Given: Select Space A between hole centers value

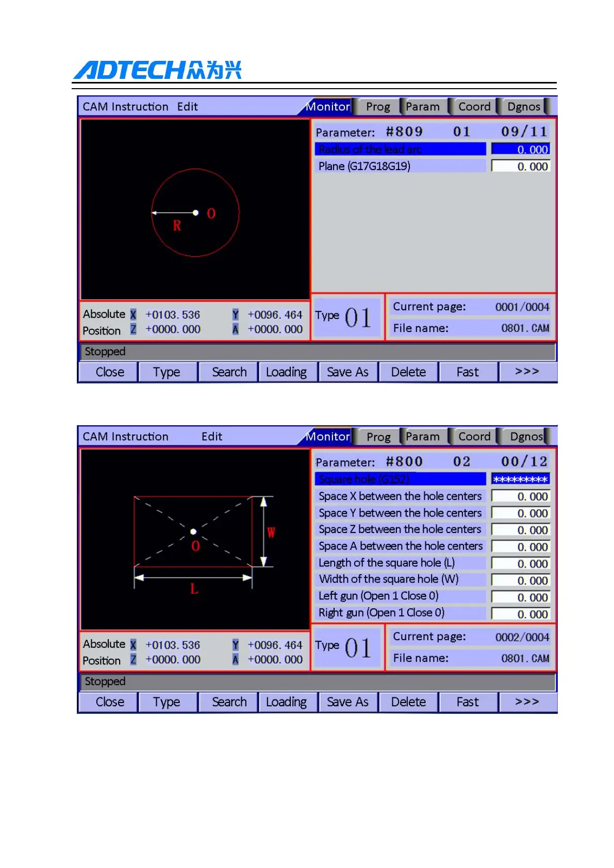Looking at the screenshot, I should point(521,547).
